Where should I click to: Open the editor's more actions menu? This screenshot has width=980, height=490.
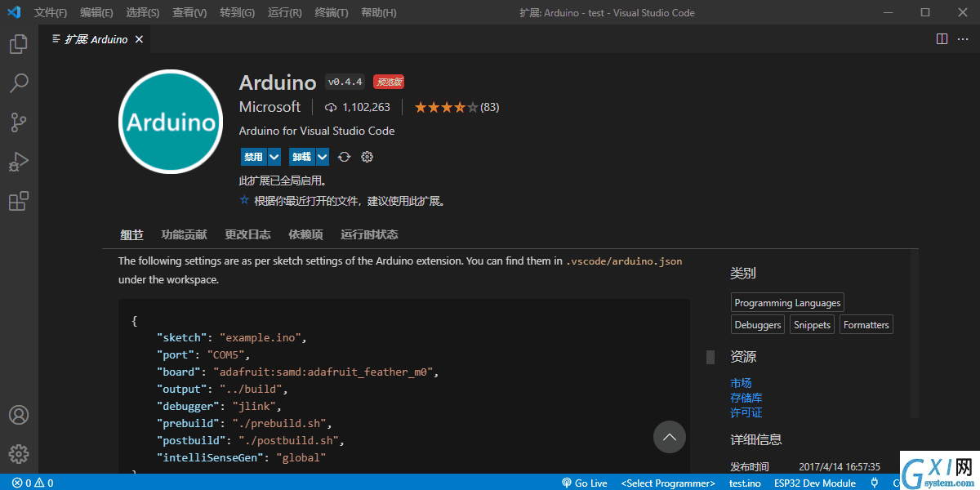[x=964, y=38]
